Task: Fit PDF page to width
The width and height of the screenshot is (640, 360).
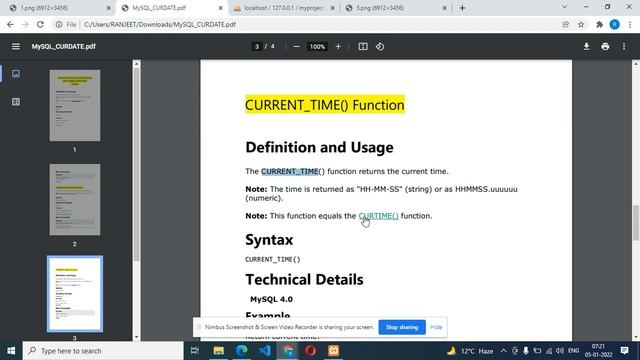Action: (362, 47)
